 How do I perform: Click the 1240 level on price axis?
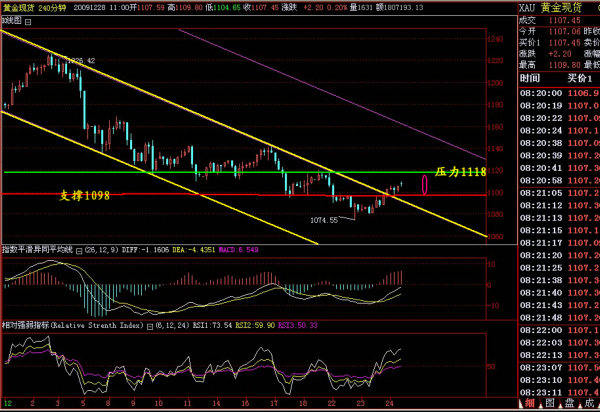[x=495, y=39]
